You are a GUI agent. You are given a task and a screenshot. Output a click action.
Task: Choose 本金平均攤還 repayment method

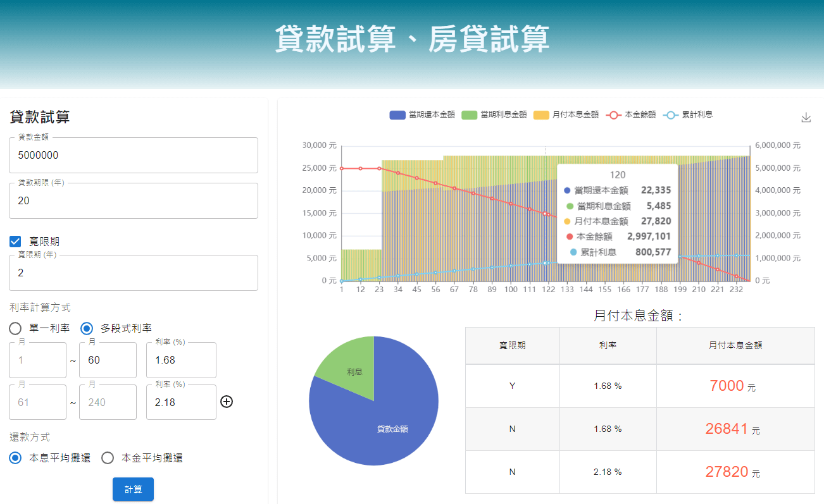pyautogui.click(x=108, y=458)
